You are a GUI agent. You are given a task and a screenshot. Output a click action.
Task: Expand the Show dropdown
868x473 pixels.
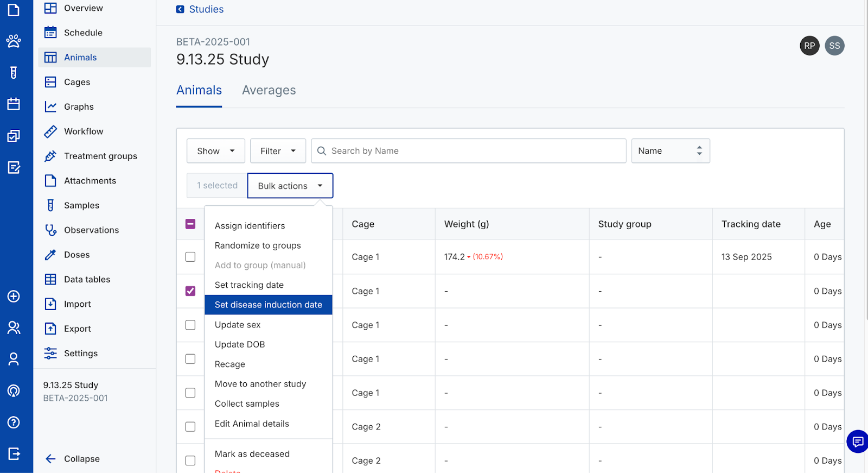coord(215,151)
